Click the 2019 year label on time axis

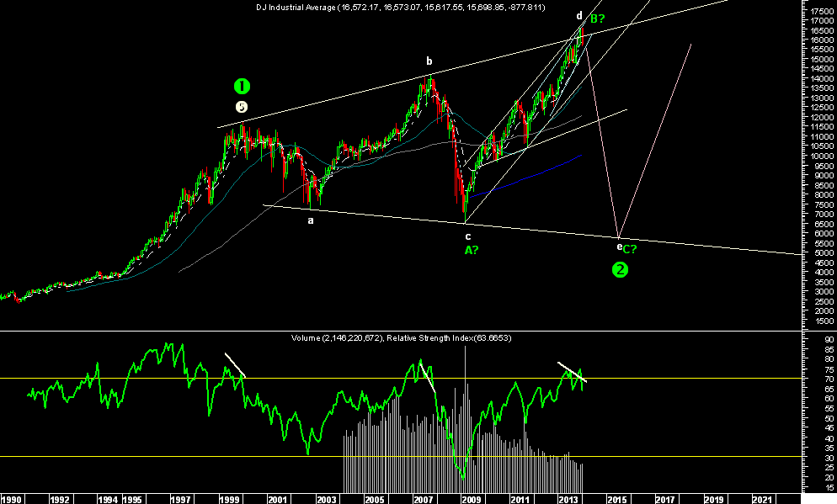714,500
